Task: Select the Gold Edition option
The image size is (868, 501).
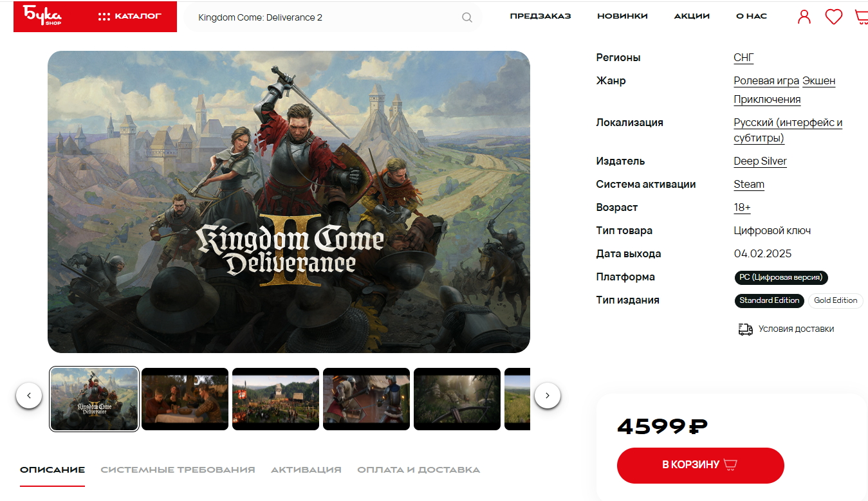Action: [x=835, y=300]
